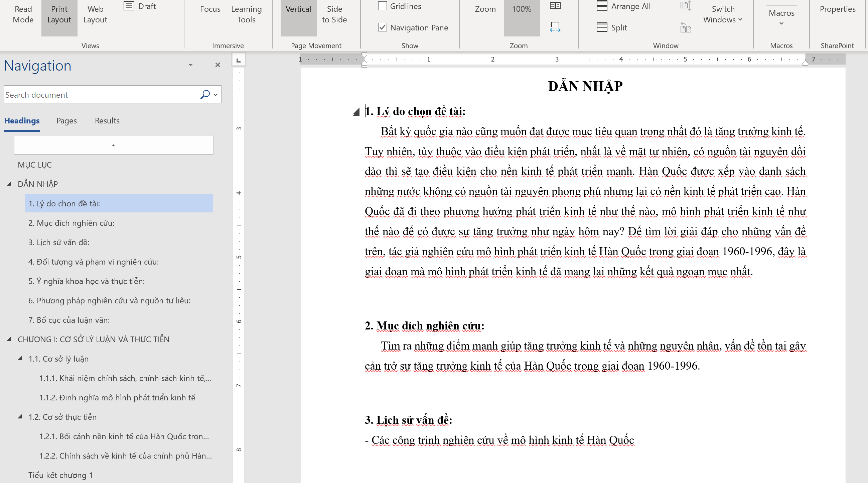Click the Multiple Pages zoom icon
This screenshot has width=868, height=483.
coord(555,6)
